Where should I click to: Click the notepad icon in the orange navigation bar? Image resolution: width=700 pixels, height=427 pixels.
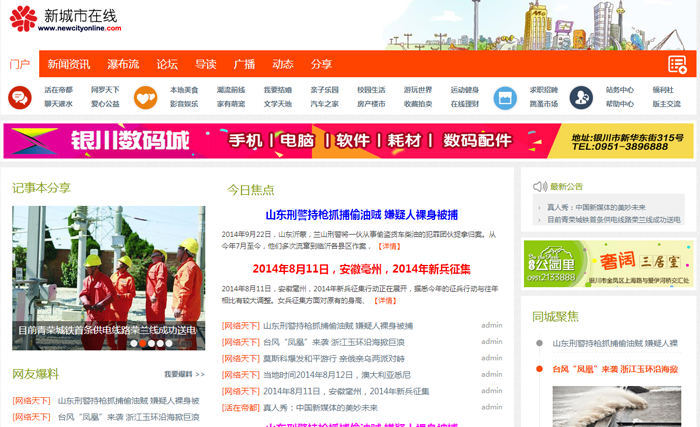677,64
